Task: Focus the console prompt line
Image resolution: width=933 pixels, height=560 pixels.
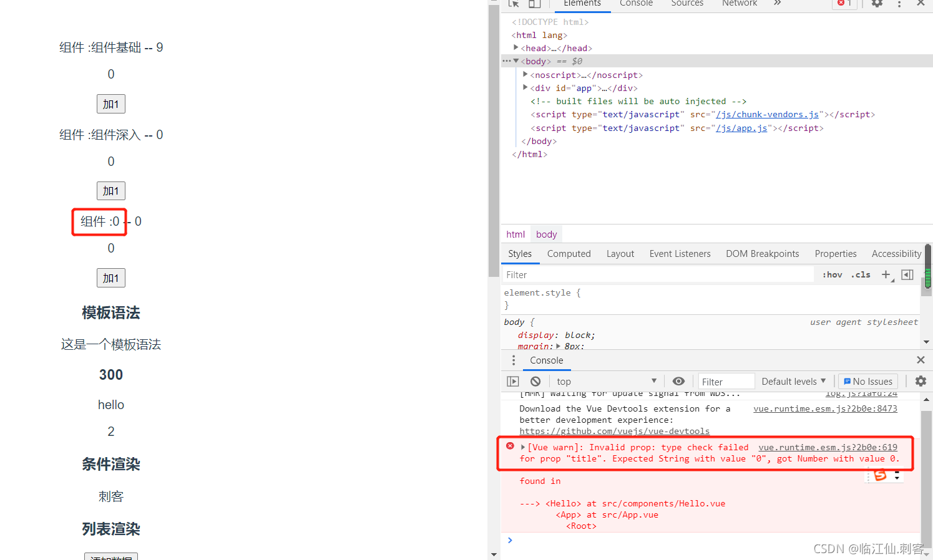Action: pyautogui.click(x=711, y=540)
